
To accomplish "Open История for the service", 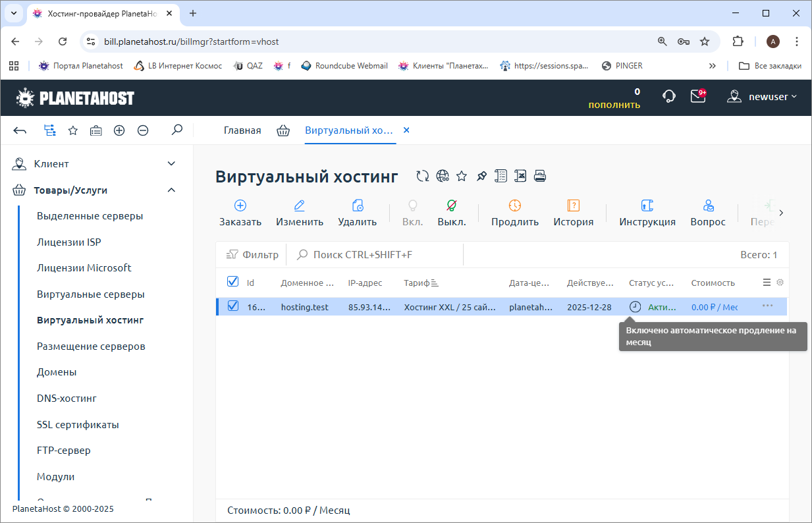I will click(x=573, y=212).
